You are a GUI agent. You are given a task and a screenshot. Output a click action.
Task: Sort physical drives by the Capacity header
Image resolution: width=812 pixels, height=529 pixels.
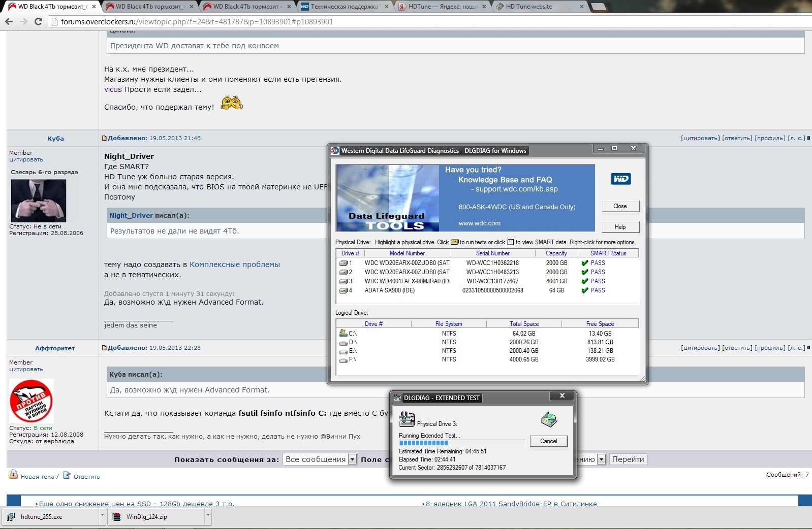point(556,253)
